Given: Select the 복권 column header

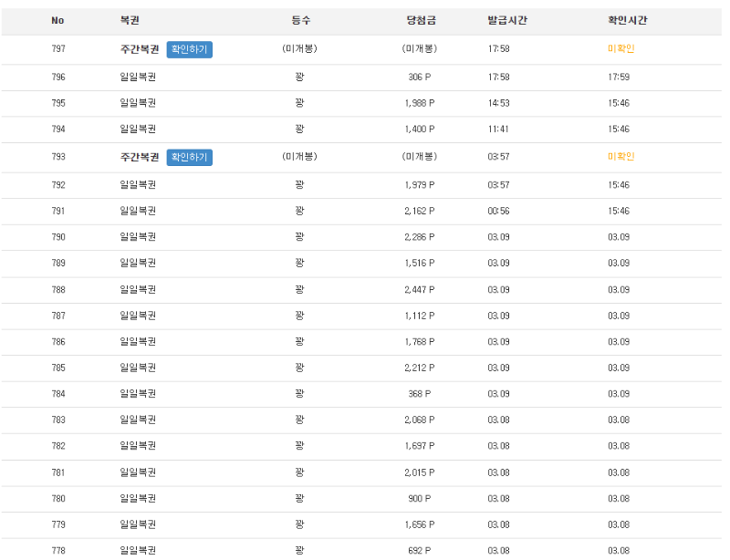Looking at the screenshot, I should [130, 20].
